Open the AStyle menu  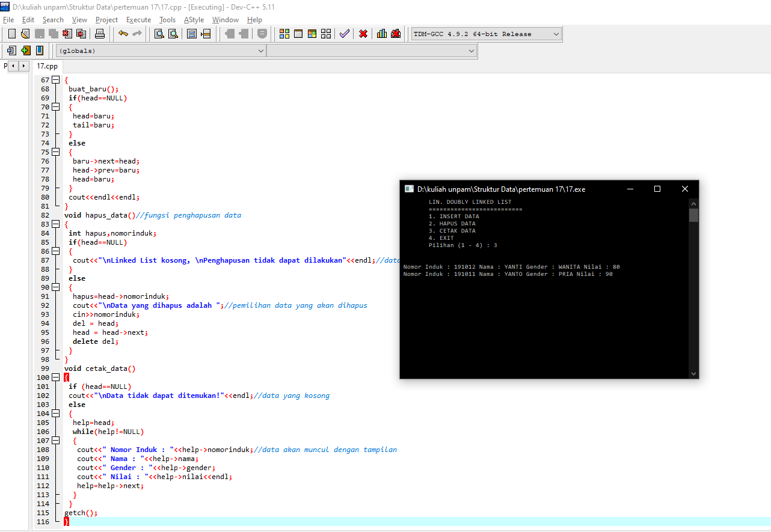[194, 20]
